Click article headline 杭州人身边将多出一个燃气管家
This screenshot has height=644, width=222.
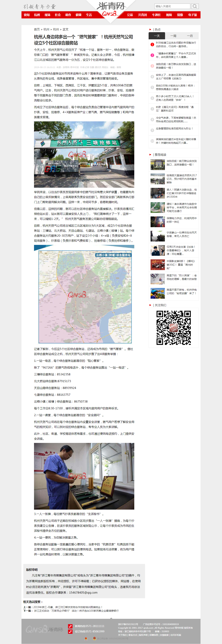tap(84, 40)
